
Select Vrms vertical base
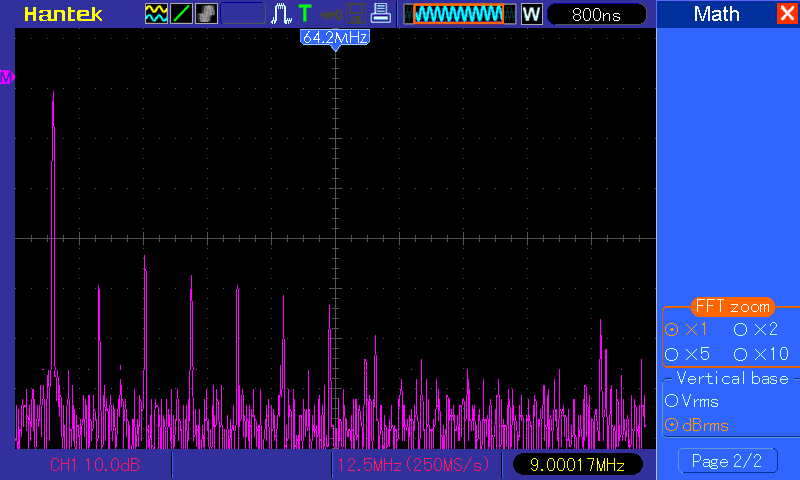(692, 401)
